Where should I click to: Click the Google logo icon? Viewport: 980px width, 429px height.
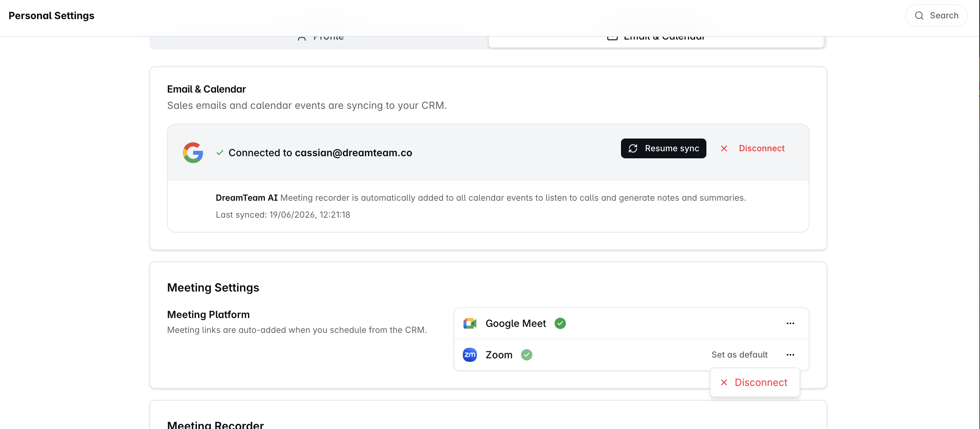pyautogui.click(x=193, y=153)
